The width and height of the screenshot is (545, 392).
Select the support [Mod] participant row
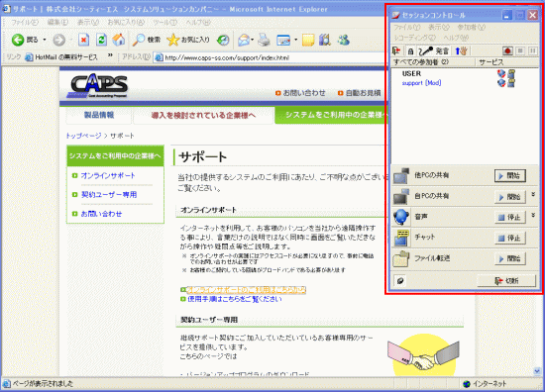tap(421, 83)
